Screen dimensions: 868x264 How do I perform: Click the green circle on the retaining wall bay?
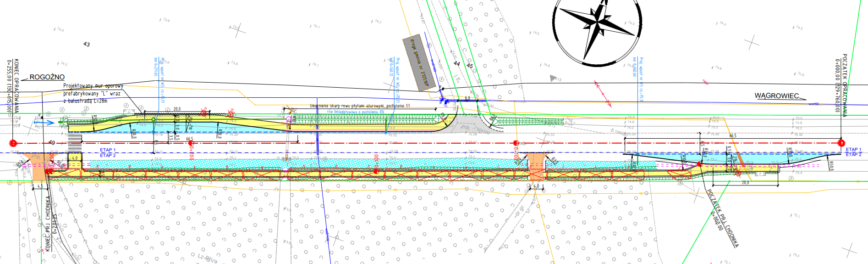pyautogui.click(x=154, y=119)
